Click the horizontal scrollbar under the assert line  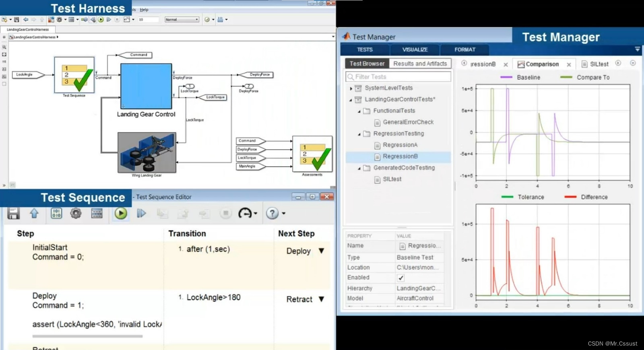(87, 336)
